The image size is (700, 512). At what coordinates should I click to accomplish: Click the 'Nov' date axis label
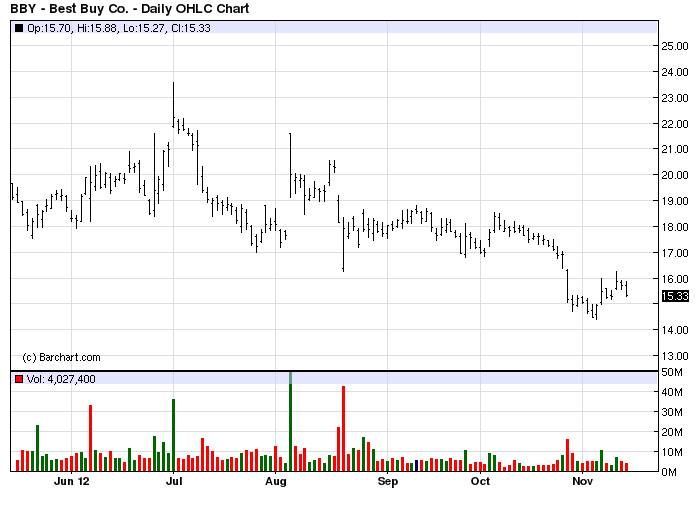(x=583, y=481)
